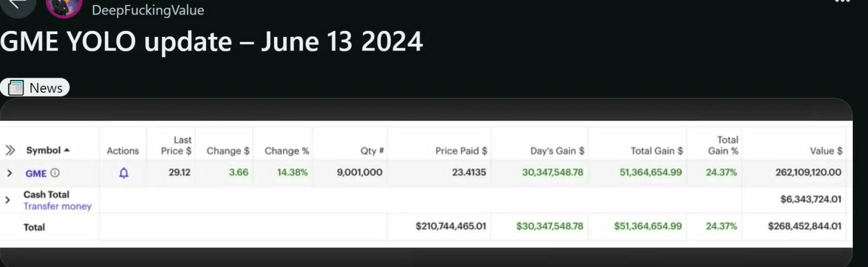Click the Qty # column header
Image resolution: width=868 pixels, height=267 pixels.
pos(372,151)
